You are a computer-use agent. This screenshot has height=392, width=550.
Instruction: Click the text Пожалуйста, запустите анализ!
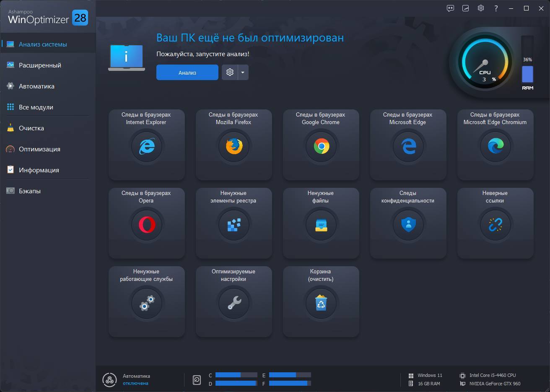tap(203, 54)
